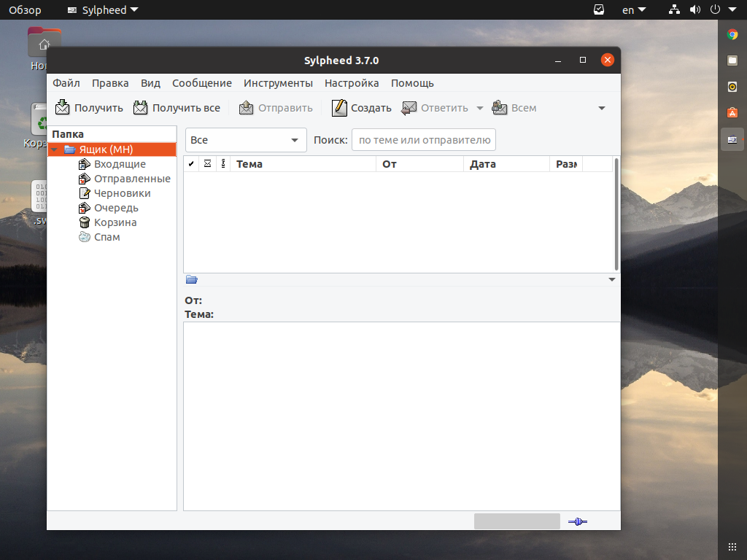Screen dimensions: 747x560
Task: Open the Файл menu
Action: (66, 83)
